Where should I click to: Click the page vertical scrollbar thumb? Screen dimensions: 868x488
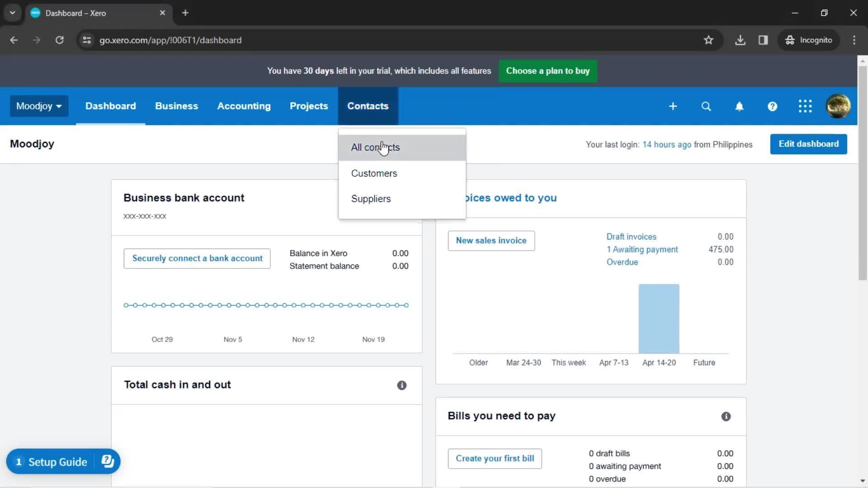[862, 173]
